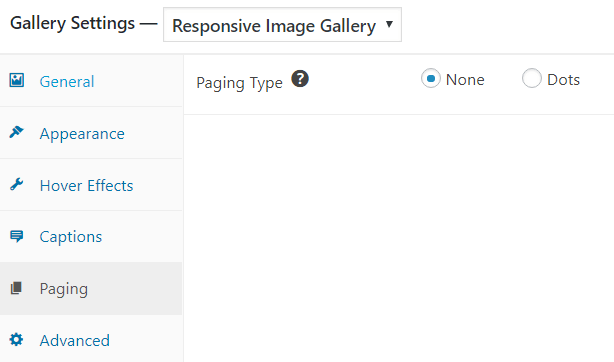614x362 pixels.
Task: Click the Paging pages icon
Action: pyautogui.click(x=16, y=288)
